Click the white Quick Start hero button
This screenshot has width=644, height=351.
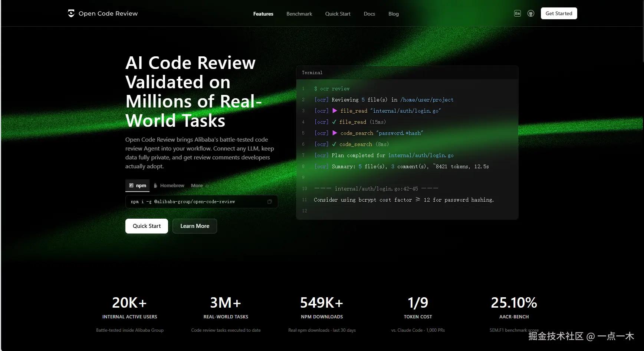147,226
